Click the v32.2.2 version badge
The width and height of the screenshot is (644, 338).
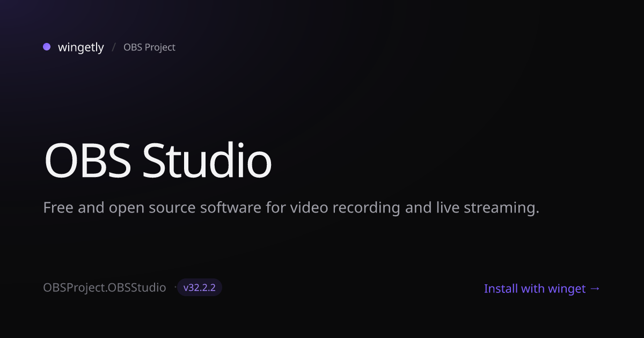200,288
